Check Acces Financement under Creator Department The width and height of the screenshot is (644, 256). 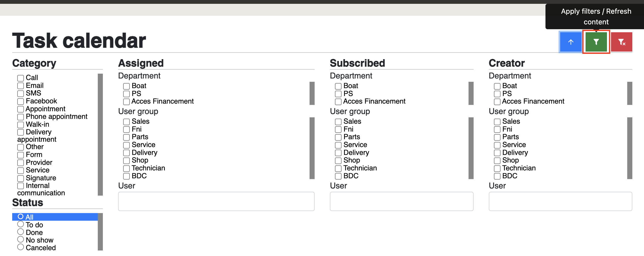[x=497, y=102]
